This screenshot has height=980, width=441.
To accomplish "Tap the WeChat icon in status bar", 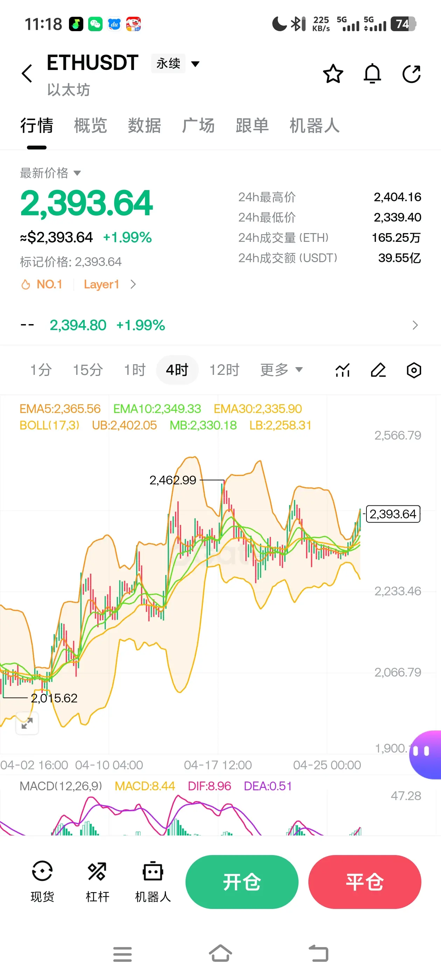I will point(95,24).
